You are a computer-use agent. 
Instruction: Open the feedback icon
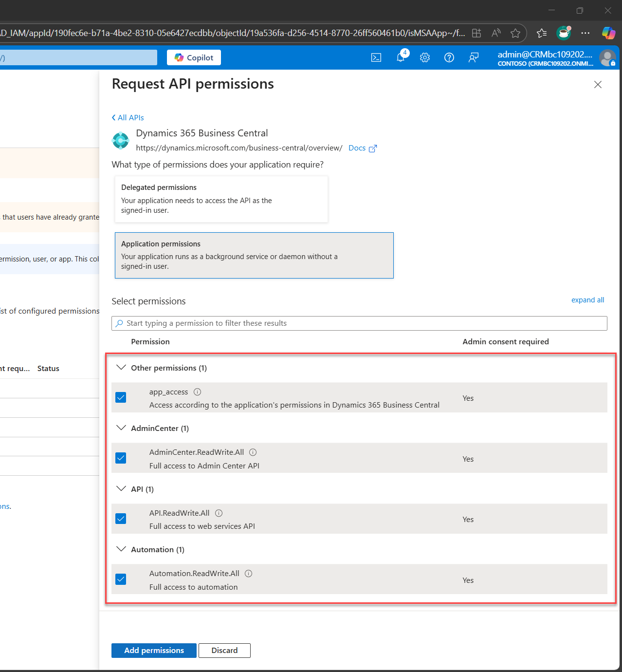pos(474,57)
